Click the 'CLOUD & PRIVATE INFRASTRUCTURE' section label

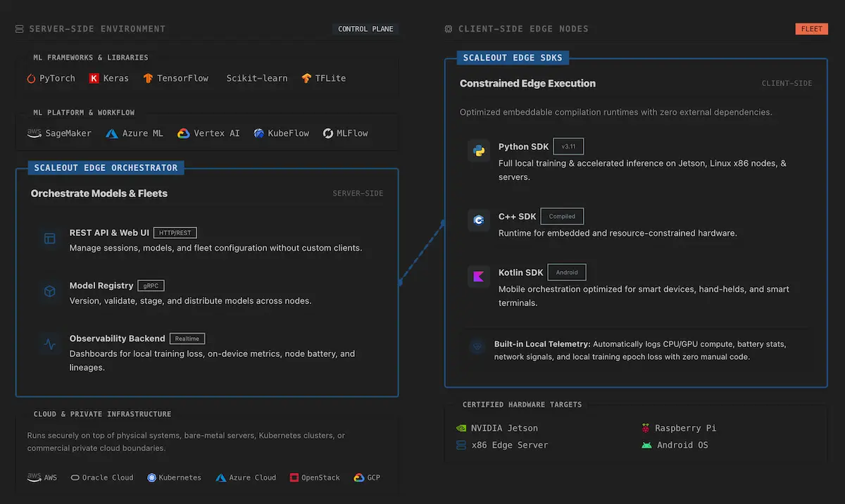point(103,414)
